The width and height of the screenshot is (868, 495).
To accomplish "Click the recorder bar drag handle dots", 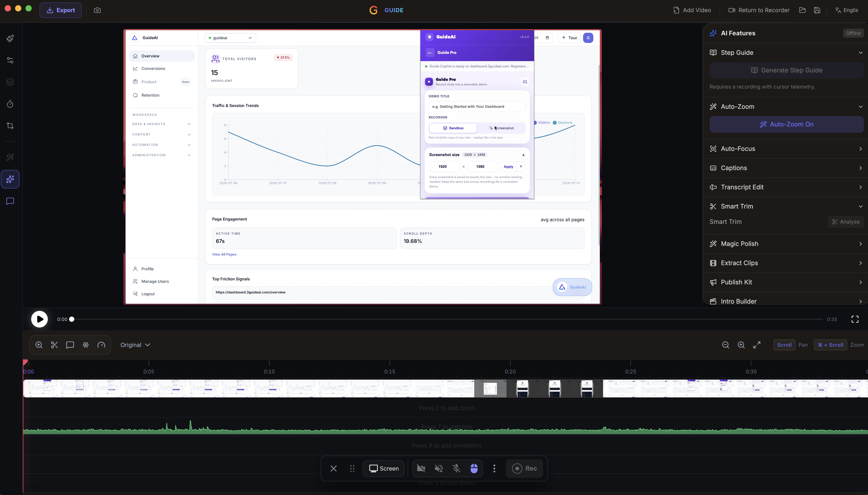I will pyautogui.click(x=352, y=469).
